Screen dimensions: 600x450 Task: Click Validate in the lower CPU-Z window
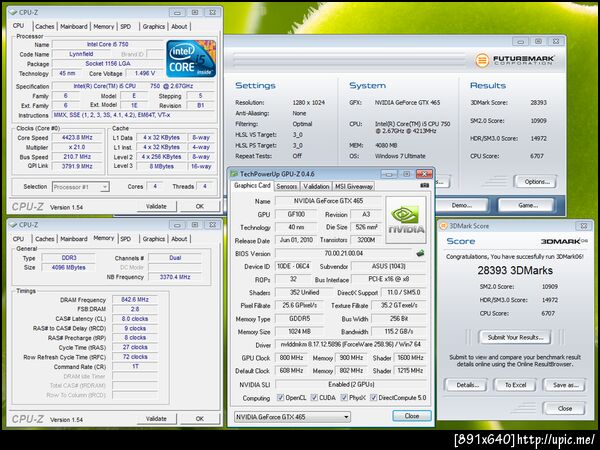coord(157,419)
